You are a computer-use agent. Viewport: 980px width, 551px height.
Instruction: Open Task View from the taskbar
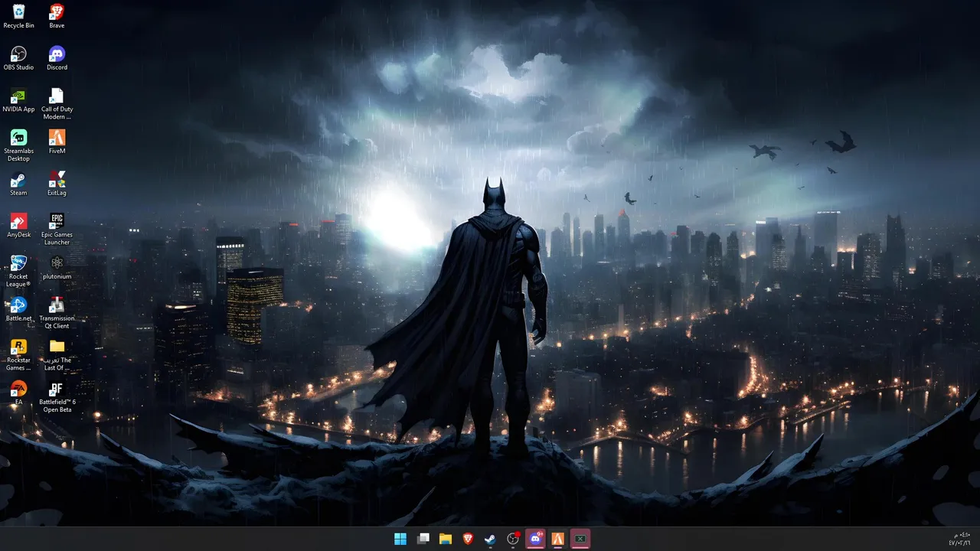[423, 539]
